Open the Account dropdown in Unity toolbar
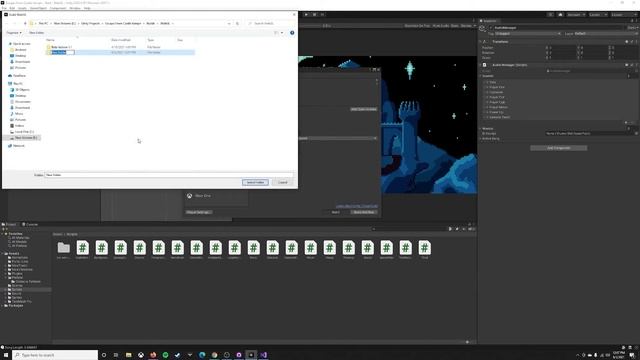Screen dimensions: 640x360 coord(576,15)
